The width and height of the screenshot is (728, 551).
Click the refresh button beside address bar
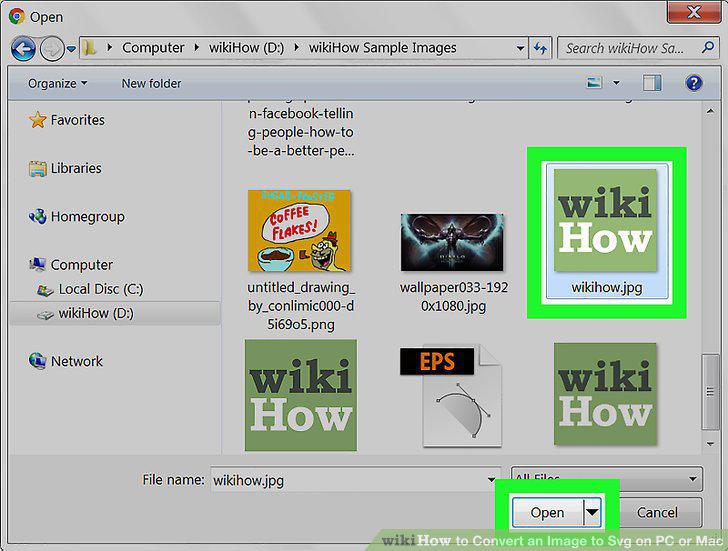tap(540, 48)
